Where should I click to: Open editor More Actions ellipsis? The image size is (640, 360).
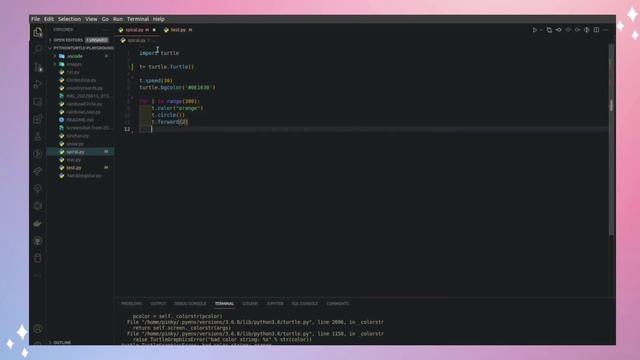pos(606,30)
